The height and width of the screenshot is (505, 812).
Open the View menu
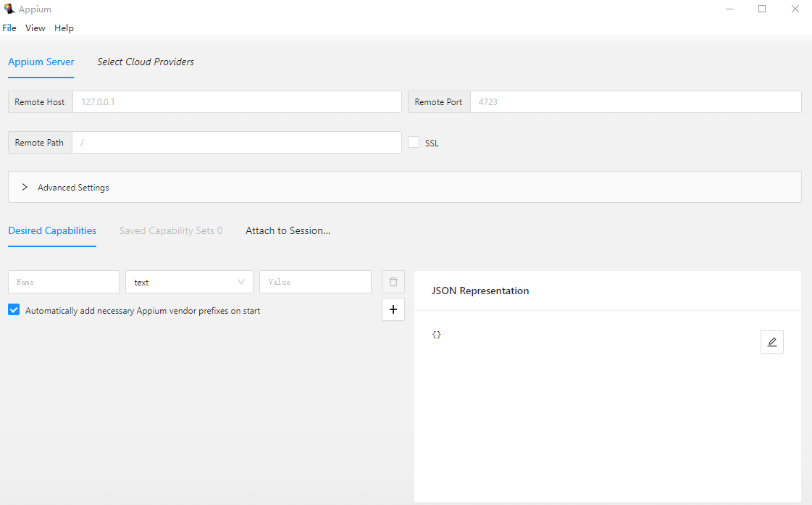coord(35,28)
